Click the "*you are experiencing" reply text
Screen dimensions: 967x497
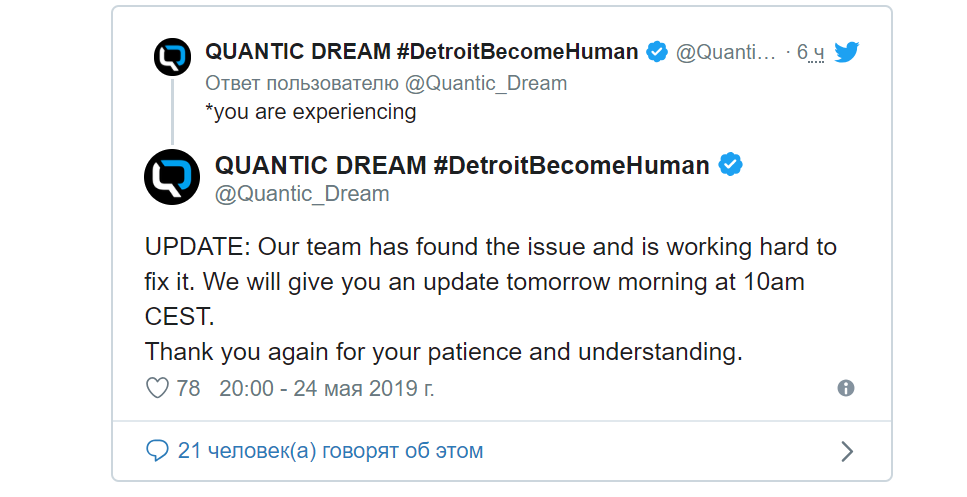(x=310, y=112)
